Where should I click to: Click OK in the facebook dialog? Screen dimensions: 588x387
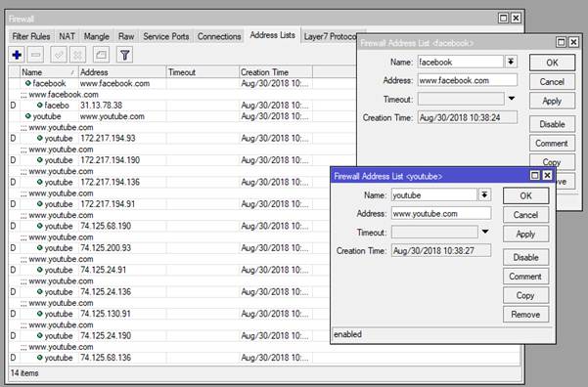click(552, 63)
